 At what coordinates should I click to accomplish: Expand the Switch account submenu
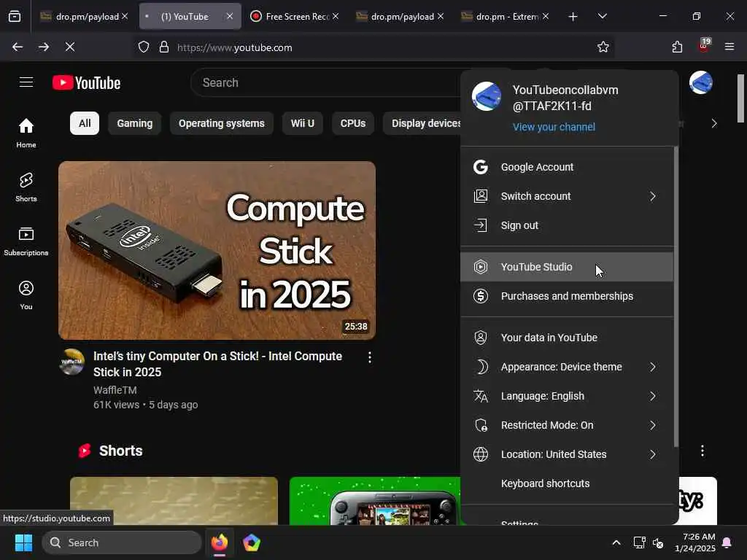567,196
